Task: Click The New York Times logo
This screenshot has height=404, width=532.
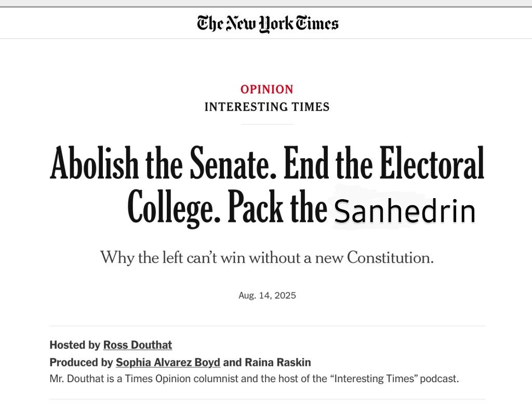Action: tap(267, 23)
